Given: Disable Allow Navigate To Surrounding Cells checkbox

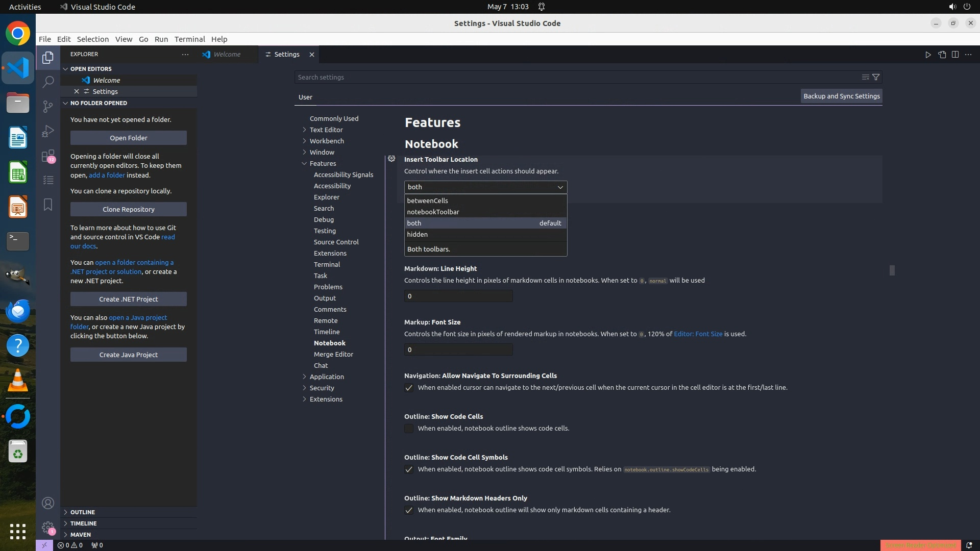Looking at the screenshot, I should tap(409, 388).
